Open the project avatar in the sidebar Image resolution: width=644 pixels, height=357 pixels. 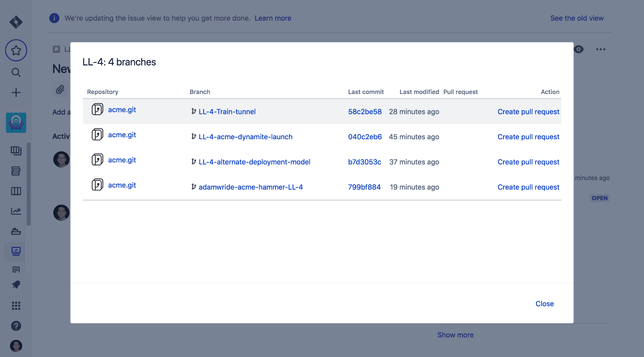tap(16, 123)
